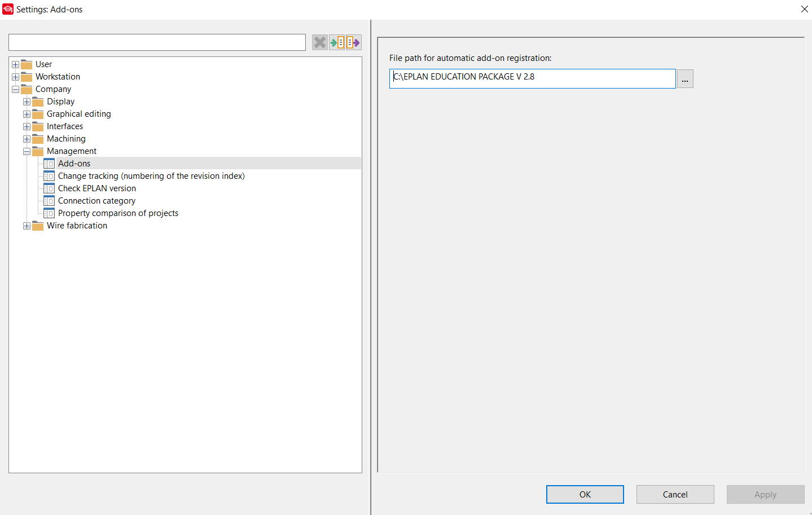This screenshot has width=812, height=515.
Task: Click the Apply button
Action: (x=766, y=494)
